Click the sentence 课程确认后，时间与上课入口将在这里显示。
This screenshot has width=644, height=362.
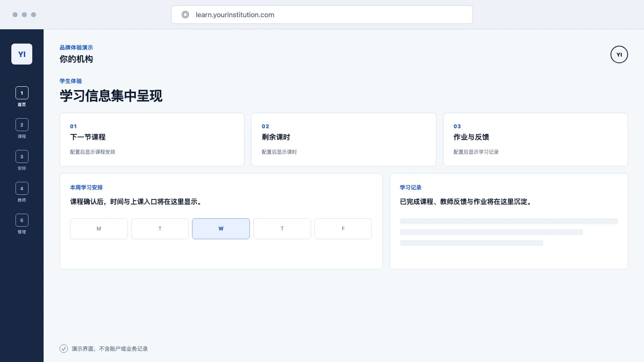(x=137, y=202)
